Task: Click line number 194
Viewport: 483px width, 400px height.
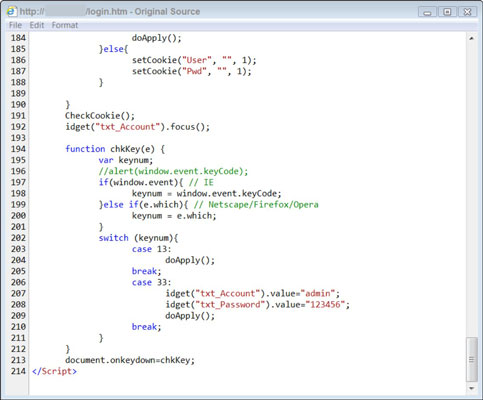Action: pyautogui.click(x=18, y=149)
